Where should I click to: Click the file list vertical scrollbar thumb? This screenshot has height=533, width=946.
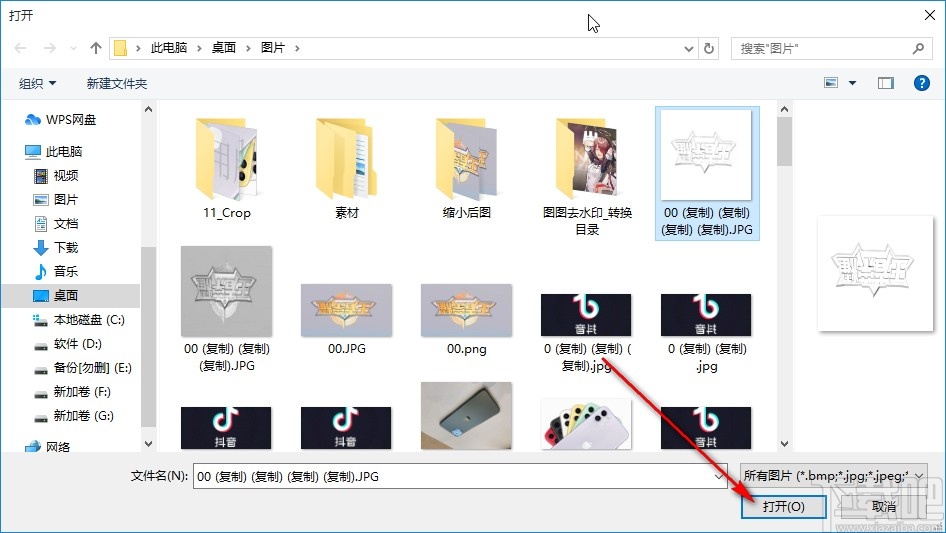784,141
